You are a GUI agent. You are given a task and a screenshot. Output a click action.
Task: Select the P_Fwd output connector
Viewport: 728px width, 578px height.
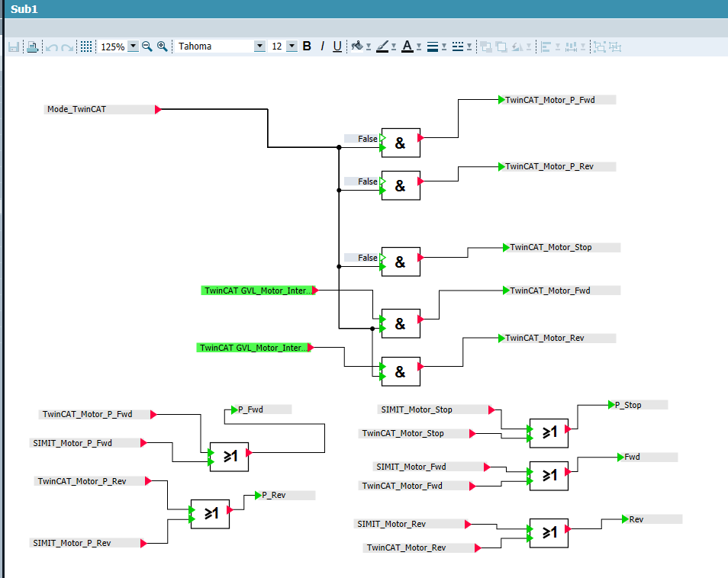pos(262,409)
